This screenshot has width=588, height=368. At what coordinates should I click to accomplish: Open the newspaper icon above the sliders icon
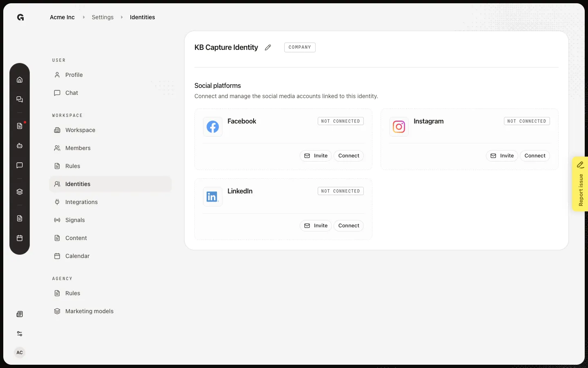[x=20, y=314]
